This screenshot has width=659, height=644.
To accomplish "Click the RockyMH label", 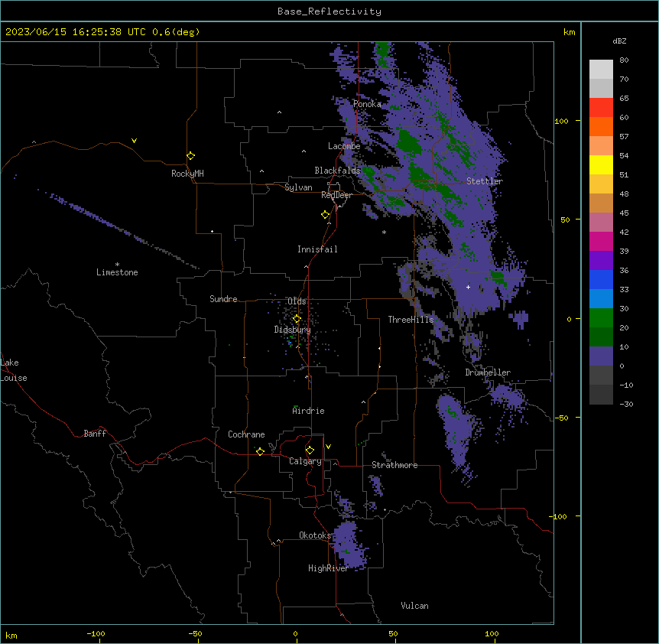I will [x=187, y=174].
